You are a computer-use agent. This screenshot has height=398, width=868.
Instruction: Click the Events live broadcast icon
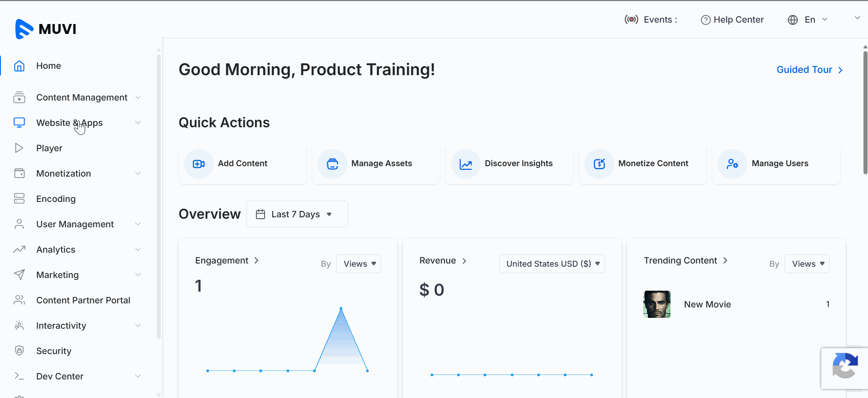631,19
